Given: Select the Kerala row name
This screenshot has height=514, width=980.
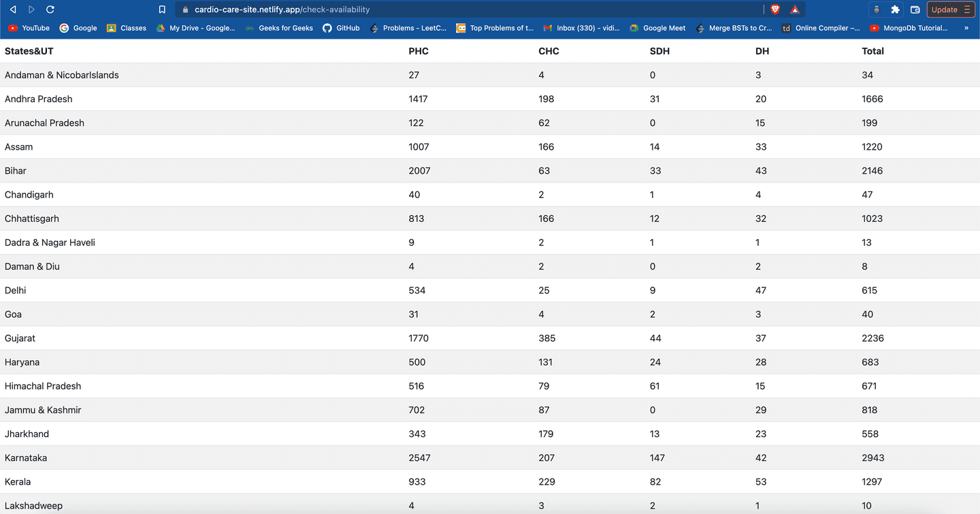Looking at the screenshot, I should pos(18,481).
